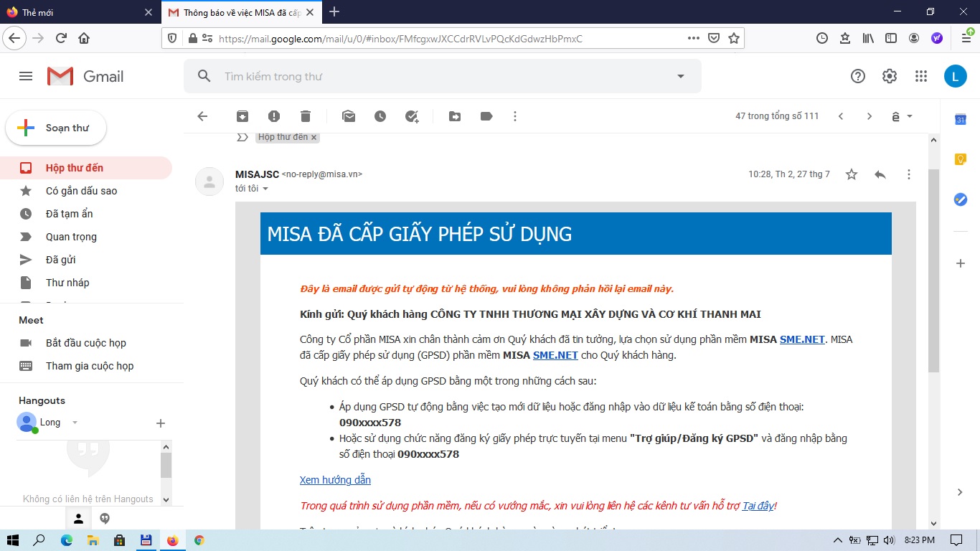The width and height of the screenshot is (980, 551).
Task: Start a meeting with Bắt đầu cuộc họp
Action: (86, 343)
